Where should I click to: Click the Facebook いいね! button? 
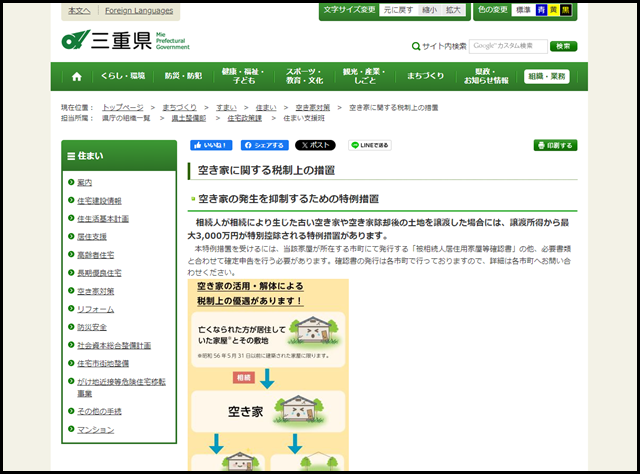coord(211,145)
